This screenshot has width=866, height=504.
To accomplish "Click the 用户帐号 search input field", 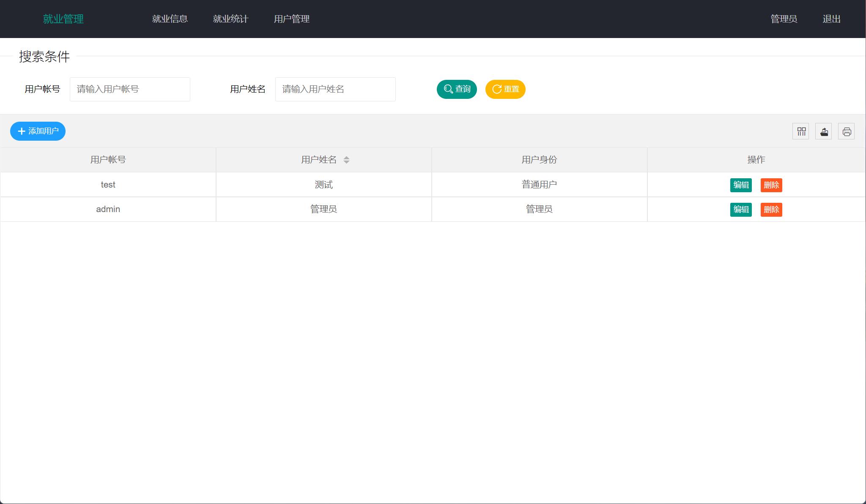I will point(130,89).
